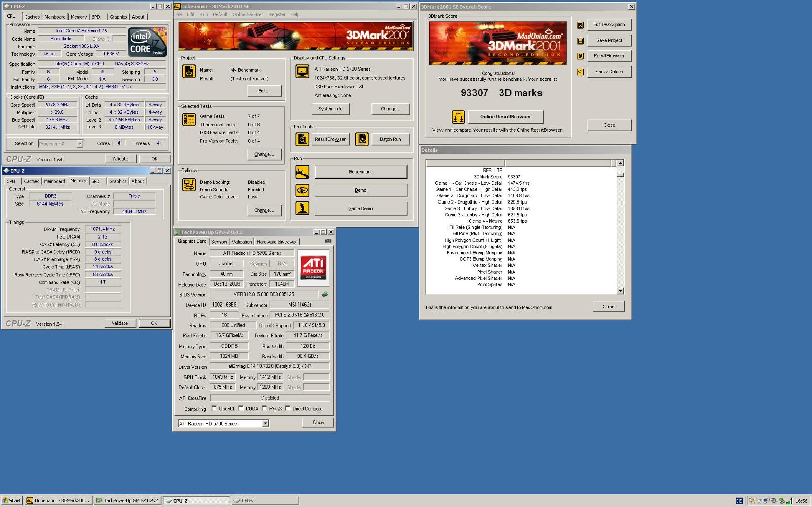The height and width of the screenshot is (507, 812).
Task: Click Change in the Selected Tests section
Action: 264,154
